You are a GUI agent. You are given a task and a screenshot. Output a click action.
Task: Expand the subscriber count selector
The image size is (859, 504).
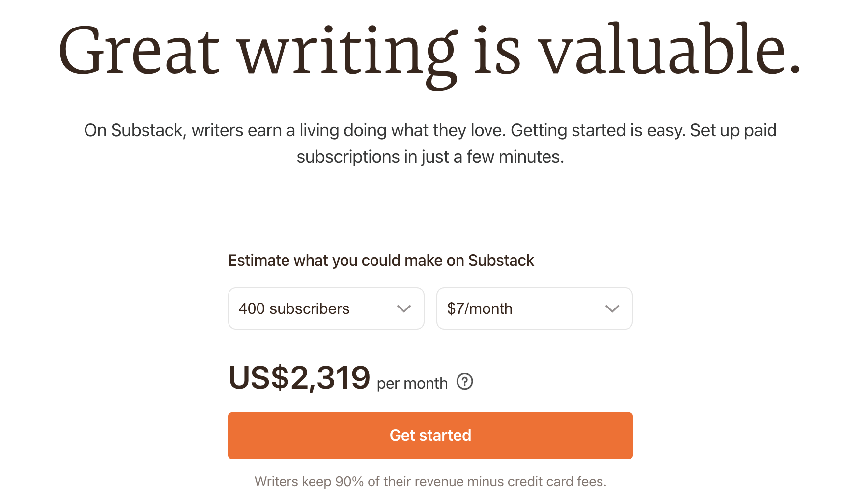326,308
